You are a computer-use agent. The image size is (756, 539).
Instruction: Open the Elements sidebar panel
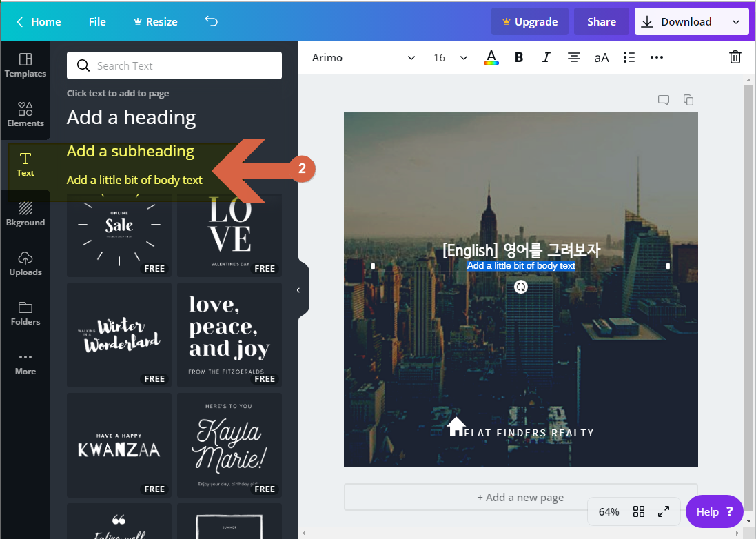(x=25, y=114)
